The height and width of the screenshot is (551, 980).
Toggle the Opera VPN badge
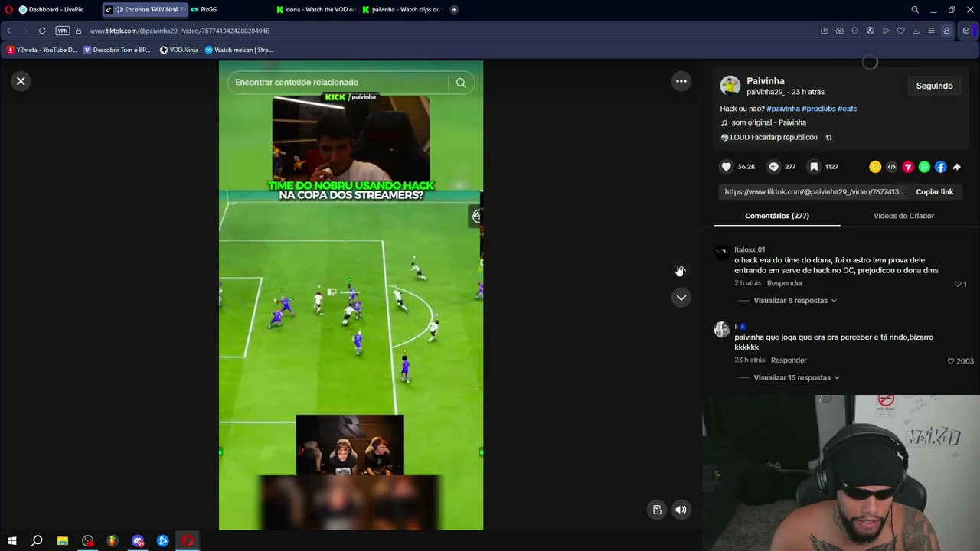click(x=63, y=31)
